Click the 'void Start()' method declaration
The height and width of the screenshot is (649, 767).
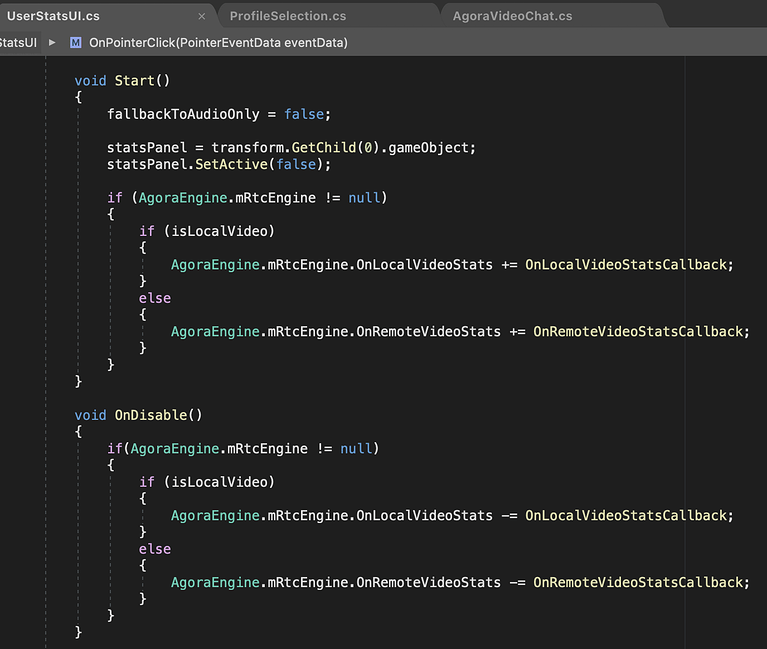(122, 80)
